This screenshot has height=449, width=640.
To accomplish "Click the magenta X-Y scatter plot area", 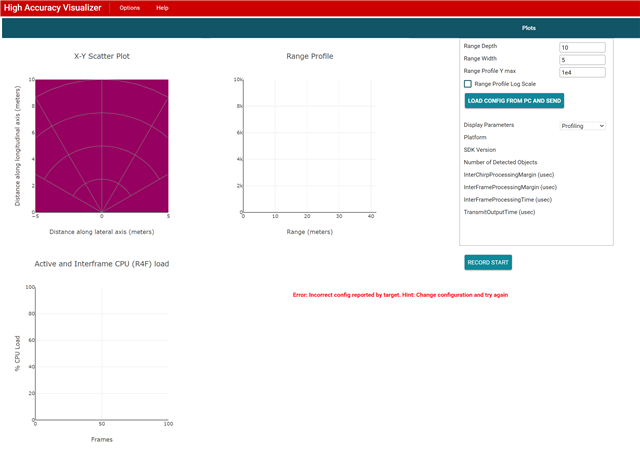I will pyautogui.click(x=102, y=146).
